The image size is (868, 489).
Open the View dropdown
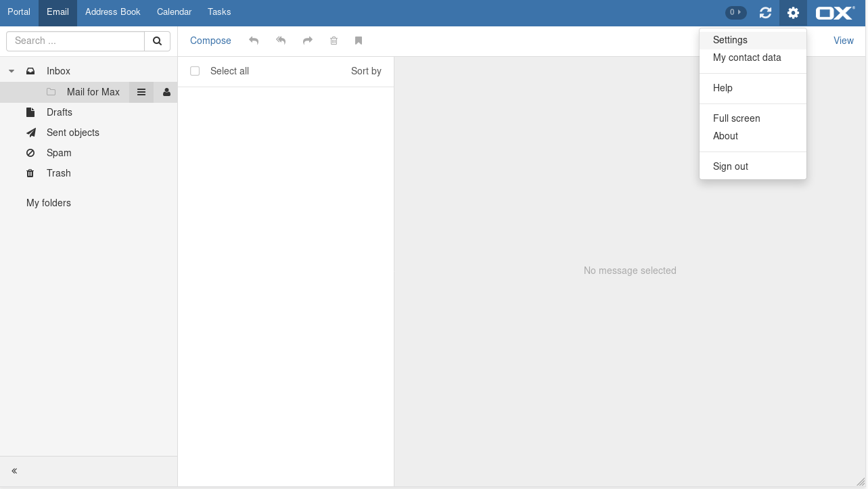(843, 41)
